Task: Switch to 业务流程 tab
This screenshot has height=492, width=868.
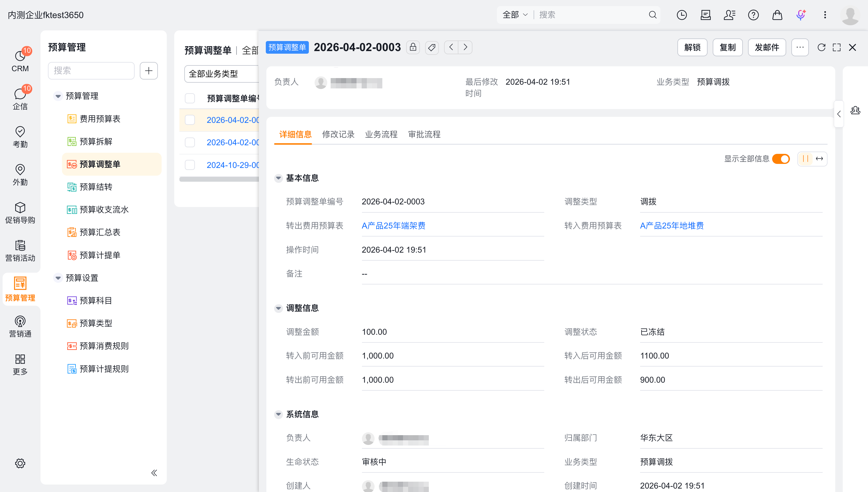Action: (x=381, y=135)
